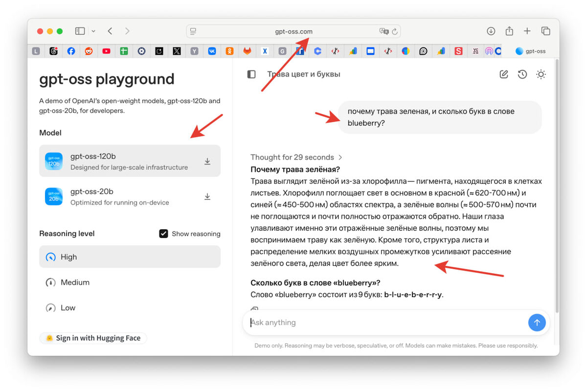587x392 pixels.
Task: Set reasoning level to Medium
Action: 130,282
